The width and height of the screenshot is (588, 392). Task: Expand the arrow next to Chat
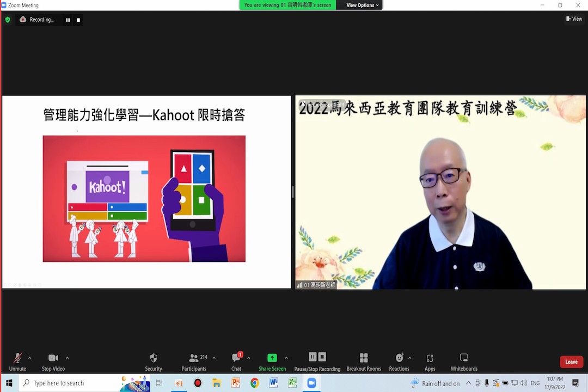249,358
